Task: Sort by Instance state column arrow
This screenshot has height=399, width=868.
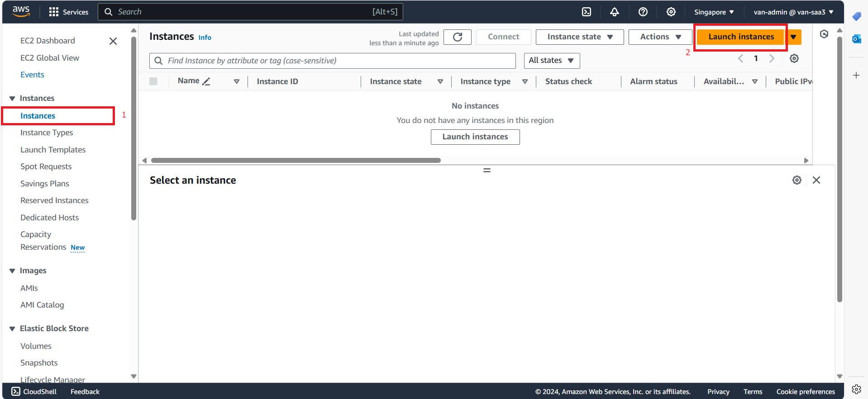Action: 440,81
